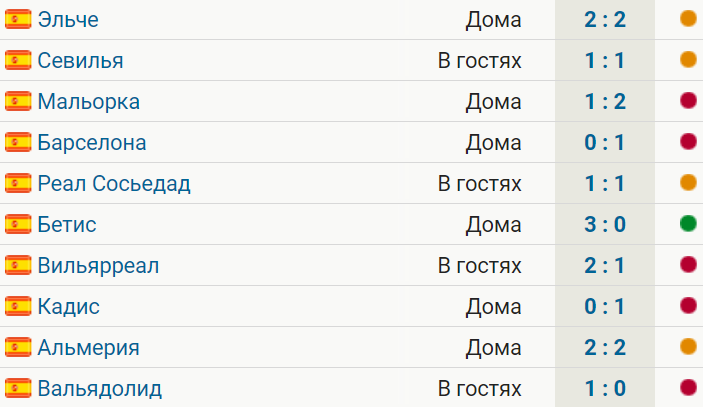Open the 1 : 2 score for Мальорка
The image size is (703, 407).
[605, 102]
